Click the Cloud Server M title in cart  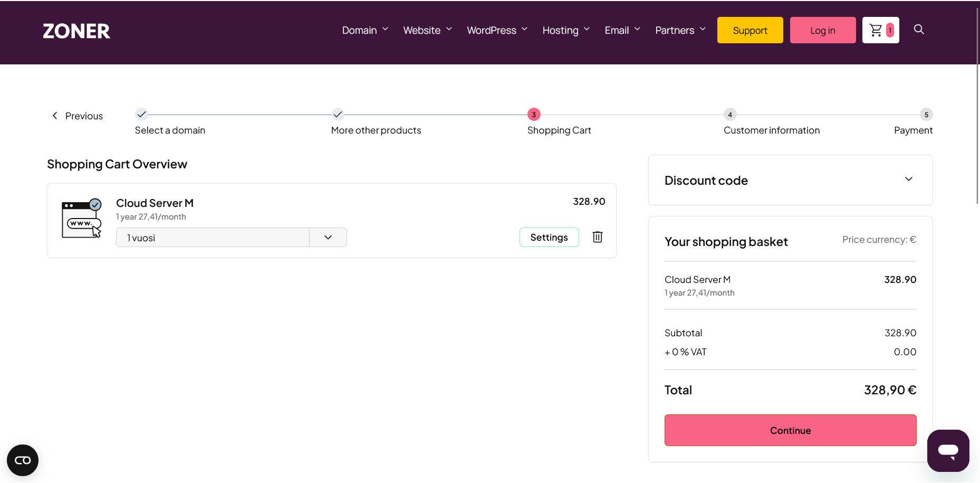point(155,203)
